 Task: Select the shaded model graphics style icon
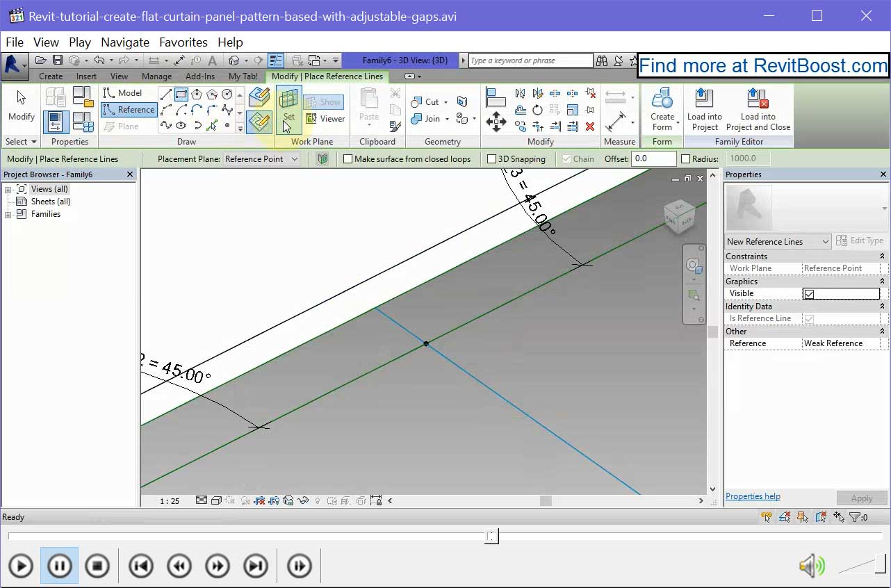pyautogui.click(x=216, y=500)
